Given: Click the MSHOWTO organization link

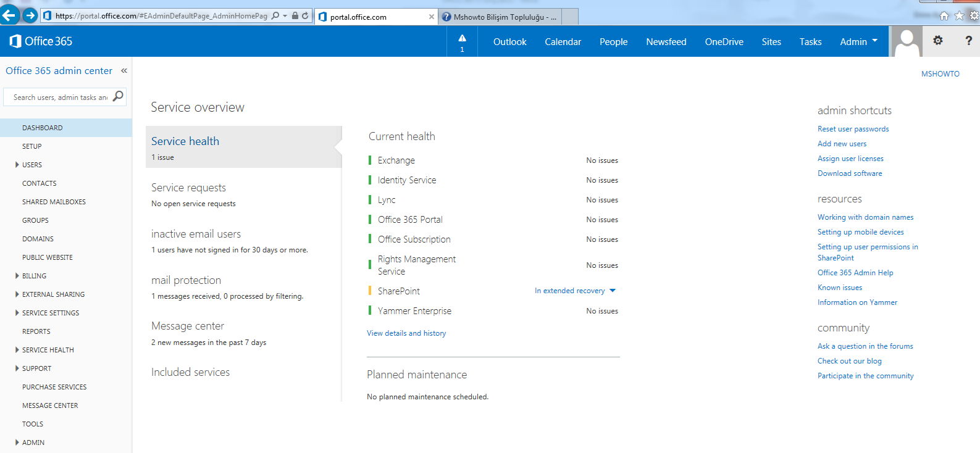Looking at the screenshot, I should tap(940, 74).
